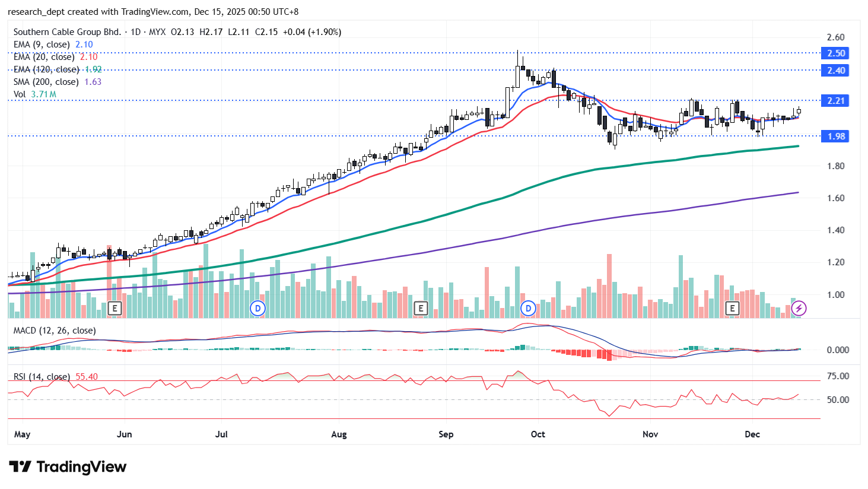Click the TradingView logo at the bottom
868x489 pixels.
point(68,467)
